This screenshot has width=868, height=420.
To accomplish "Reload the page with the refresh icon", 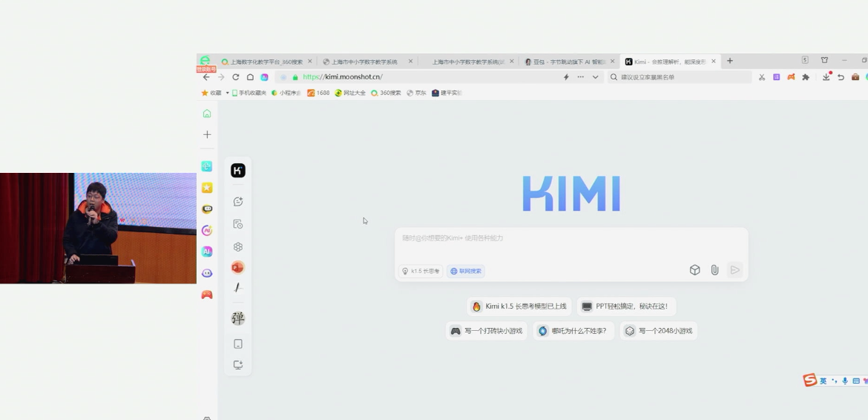I will [236, 77].
